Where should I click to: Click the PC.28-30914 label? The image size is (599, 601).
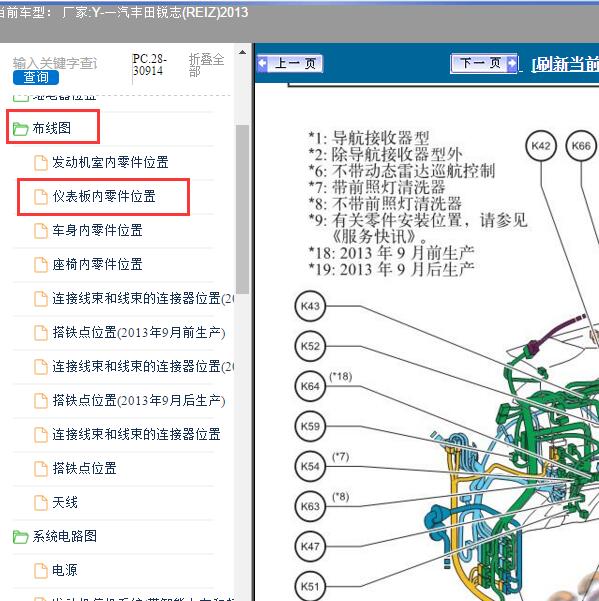coord(149,64)
